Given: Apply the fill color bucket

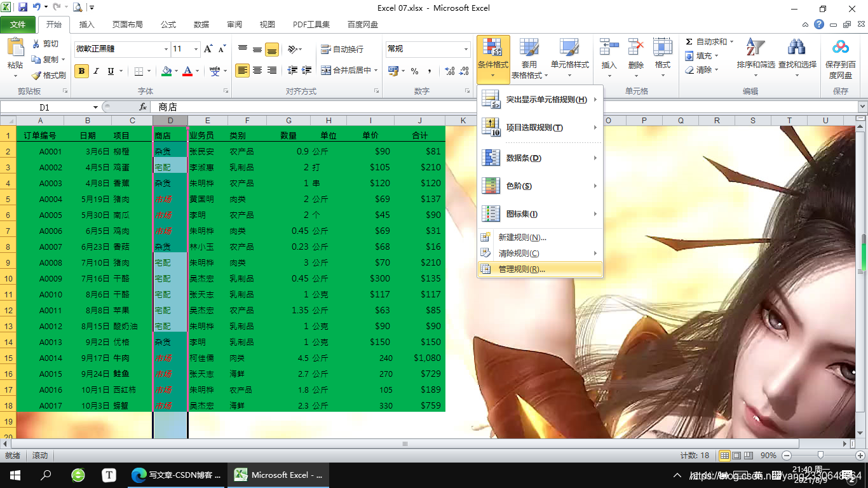Looking at the screenshot, I should 166,71.
